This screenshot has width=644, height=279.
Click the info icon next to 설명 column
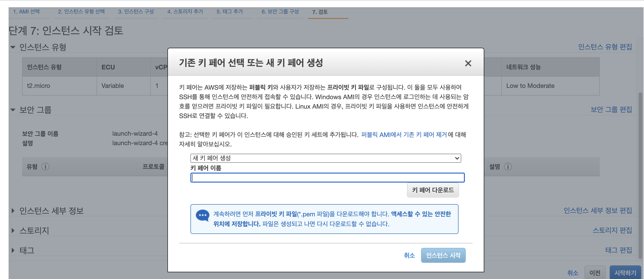coord(508,167)
